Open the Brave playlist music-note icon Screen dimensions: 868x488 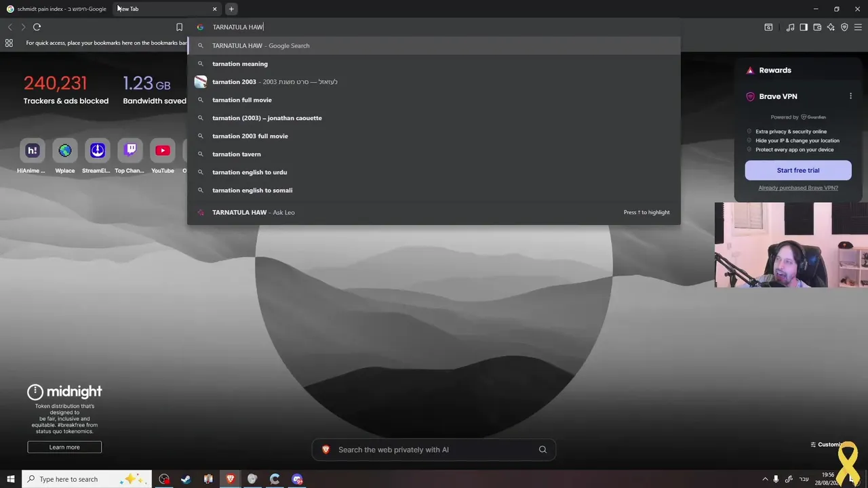(790, 27)
